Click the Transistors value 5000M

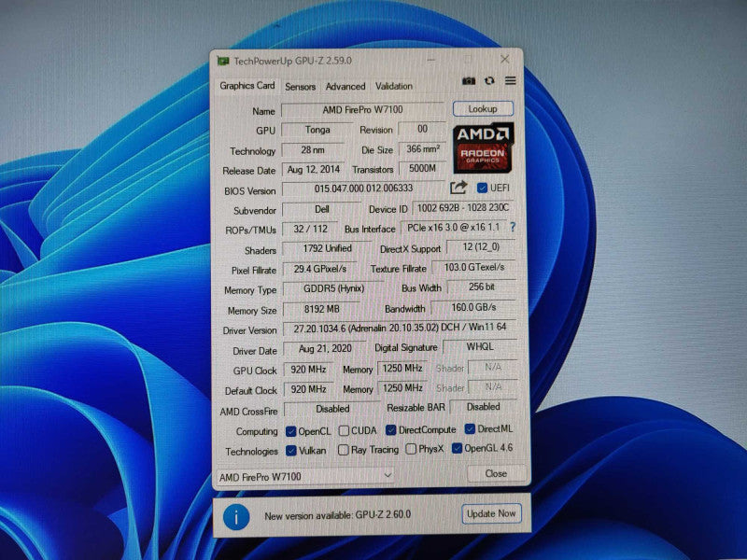(x=422, y=168)
